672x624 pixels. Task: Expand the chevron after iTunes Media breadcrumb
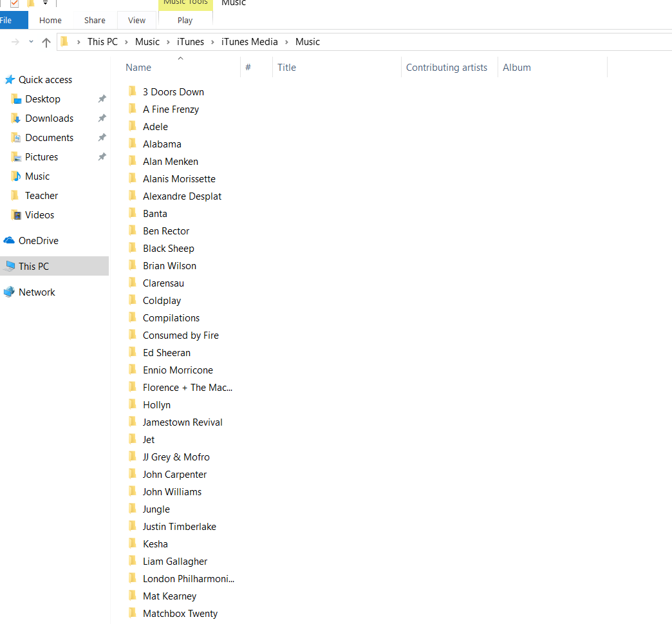click(x=286, y=42)
